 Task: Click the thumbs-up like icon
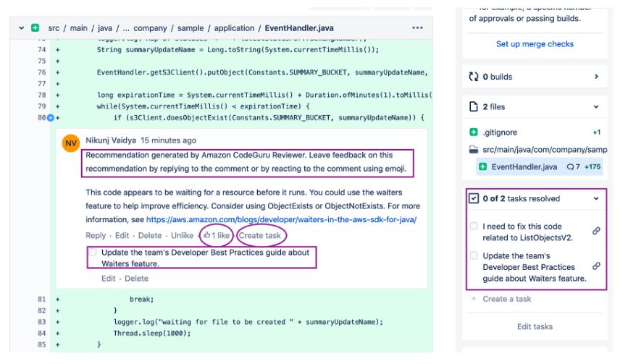206,235
